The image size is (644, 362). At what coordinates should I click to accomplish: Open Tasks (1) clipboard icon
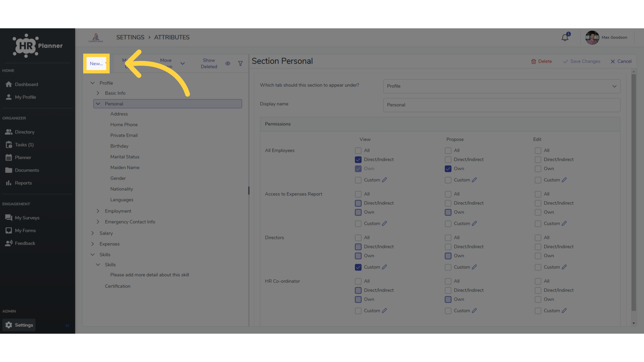pos(9,145)
